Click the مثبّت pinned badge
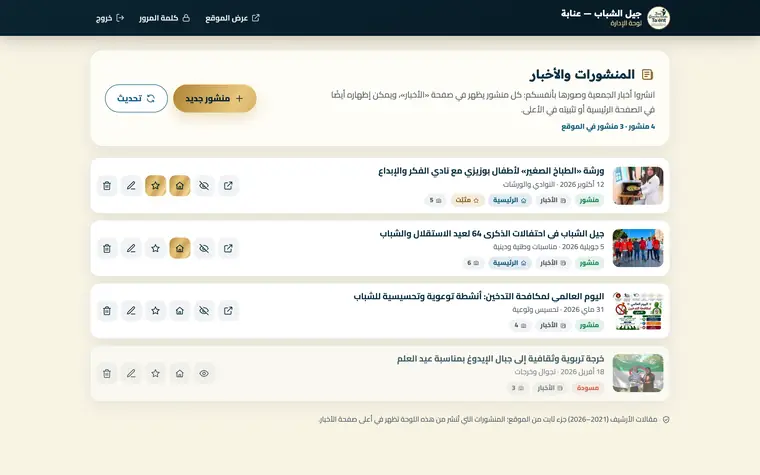 tap(467, 200)
